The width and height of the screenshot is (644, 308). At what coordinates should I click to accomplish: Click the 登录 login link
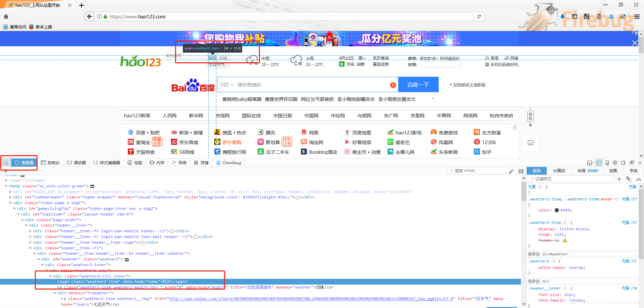click(x=492, y=58)
